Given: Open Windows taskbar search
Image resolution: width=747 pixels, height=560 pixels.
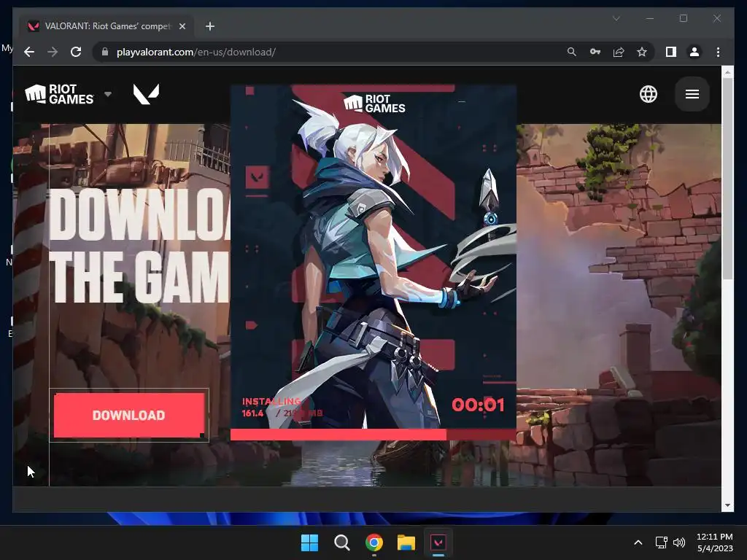Looking at the screenshot, I should (341, 542).
